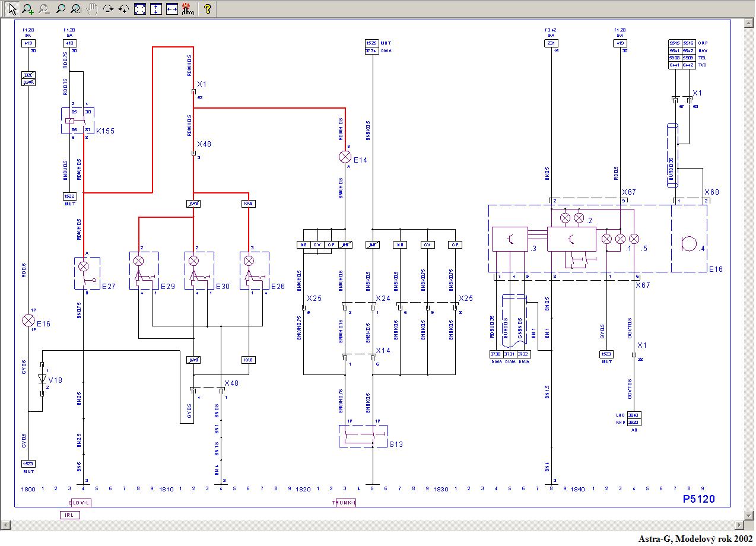
Task: Open help with the question mark icon
Action: tap(207, 9)
